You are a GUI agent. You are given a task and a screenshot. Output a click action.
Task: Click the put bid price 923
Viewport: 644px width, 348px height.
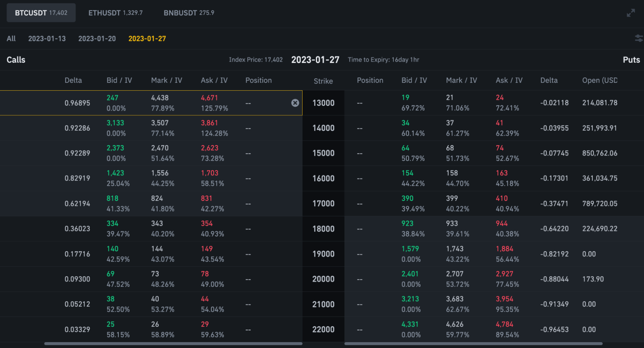click(407, 224)
